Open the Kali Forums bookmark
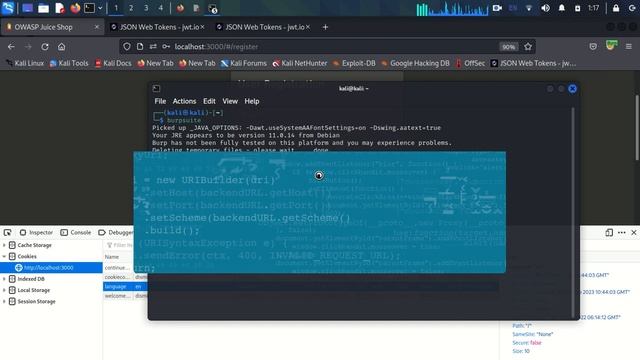 (244, 63)
